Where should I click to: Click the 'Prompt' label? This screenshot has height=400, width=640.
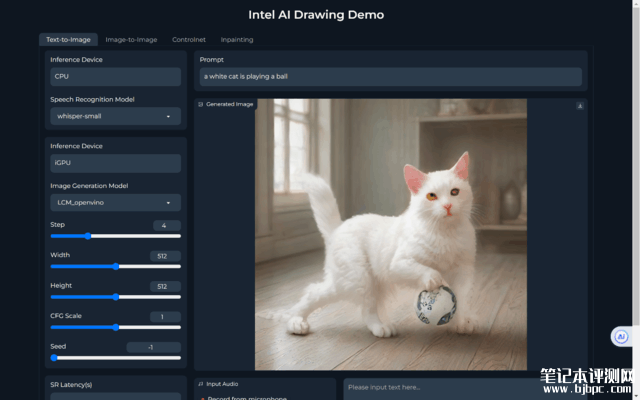[211, 60]
